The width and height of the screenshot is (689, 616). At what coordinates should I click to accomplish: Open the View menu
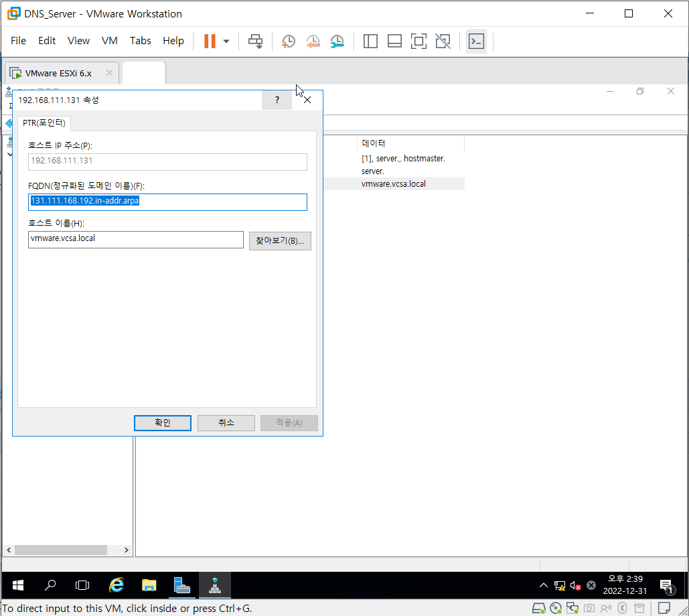point(78,40)
